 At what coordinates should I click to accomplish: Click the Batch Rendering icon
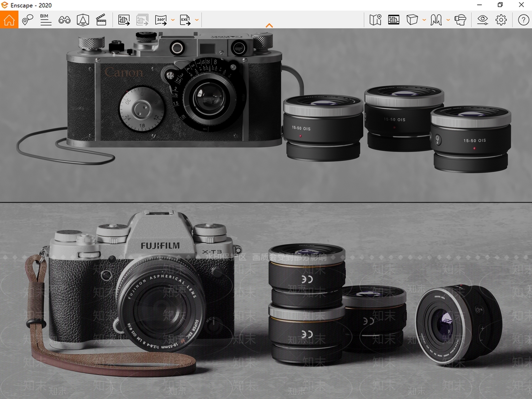coord(142,20)
